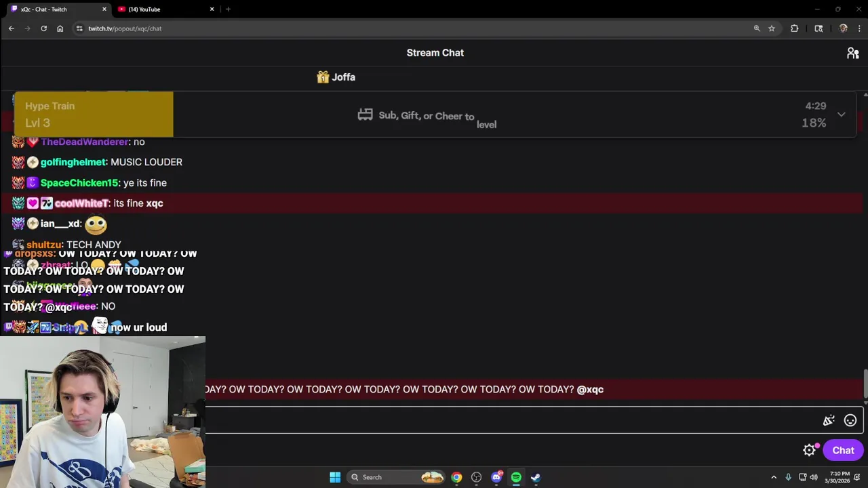Open the notification center icon

tap(858, 477)
